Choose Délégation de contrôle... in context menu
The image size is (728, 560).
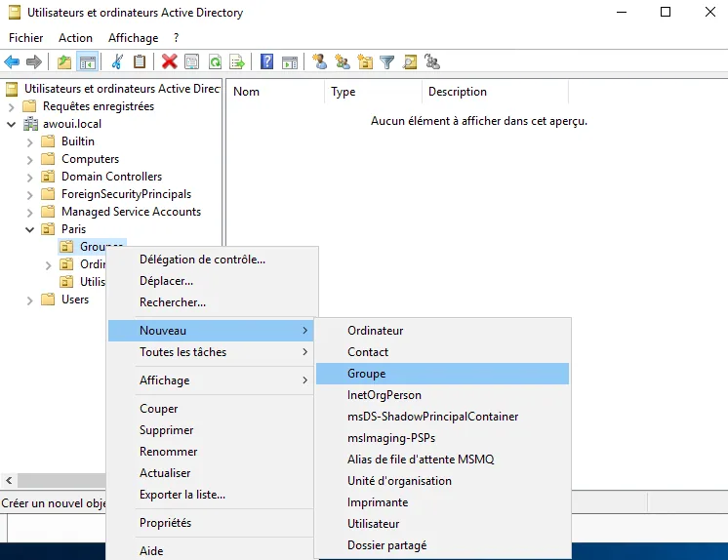coord(212,260)
